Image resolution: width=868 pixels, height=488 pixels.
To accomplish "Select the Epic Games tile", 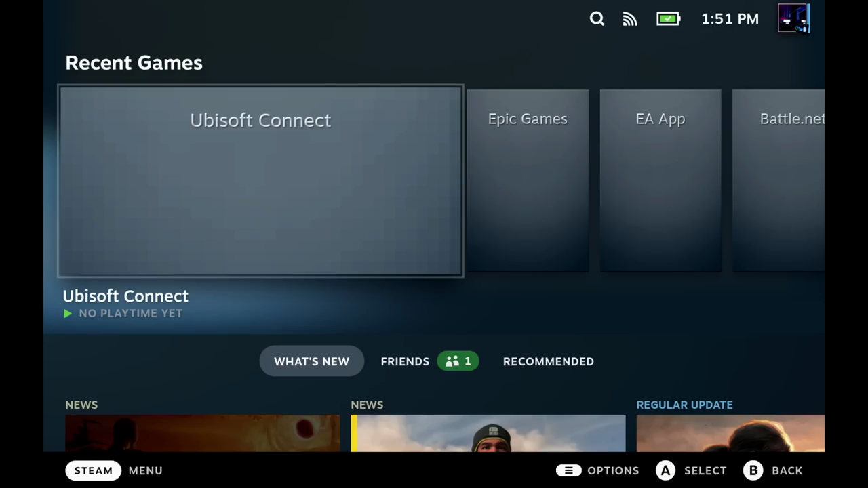I will [x=528, y=180].
